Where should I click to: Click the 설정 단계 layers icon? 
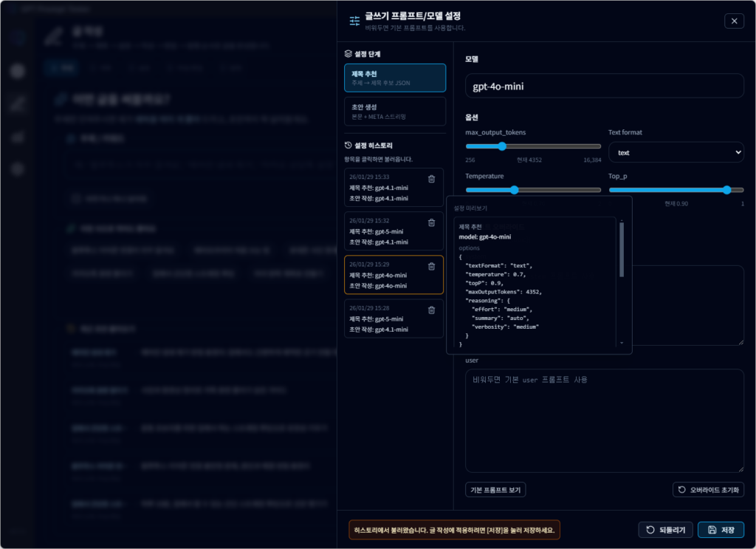pos(348,54)
